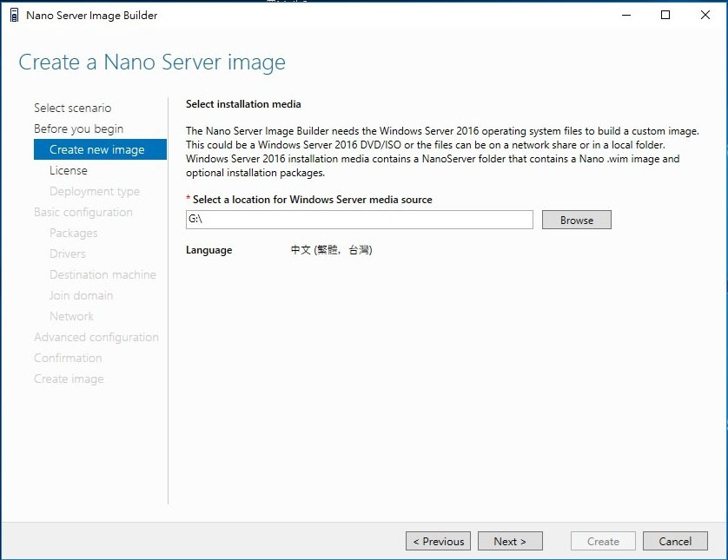Maximize the Nano Server Image Builder window
Image resolution: width=728 pixels, height=560 pixels.
click(665, 16)
